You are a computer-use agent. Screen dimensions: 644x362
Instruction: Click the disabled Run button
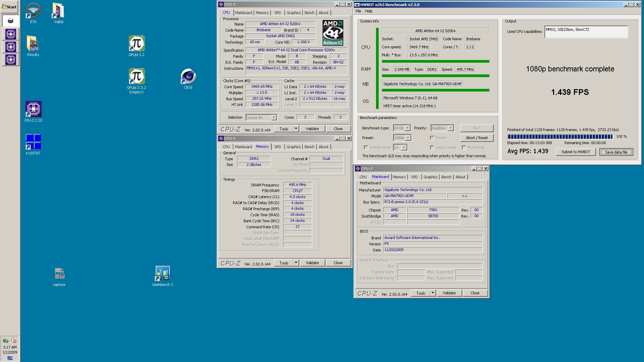(477, 128)
